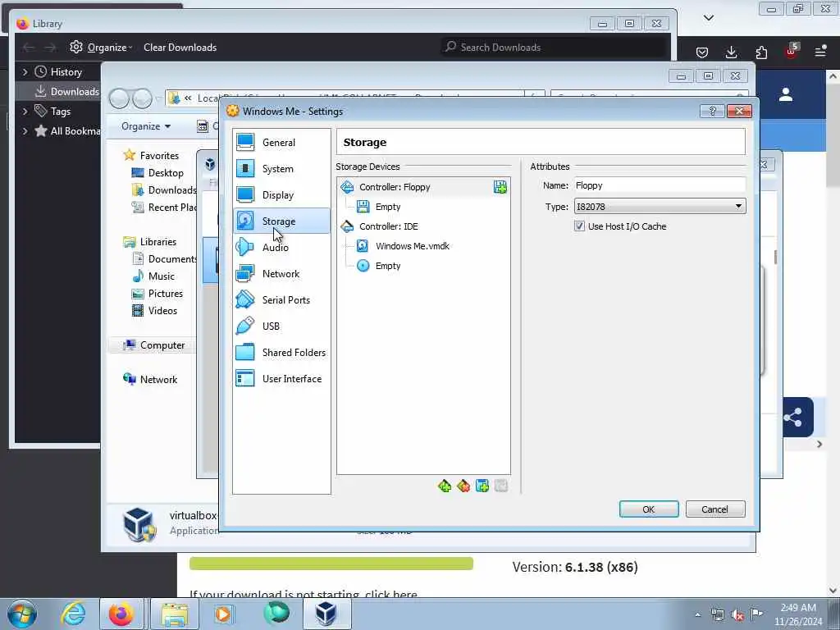Open the Firefox downloads toolbar icon
The width and height of the screenshot is (840, 630).
(x=731, y=52)
